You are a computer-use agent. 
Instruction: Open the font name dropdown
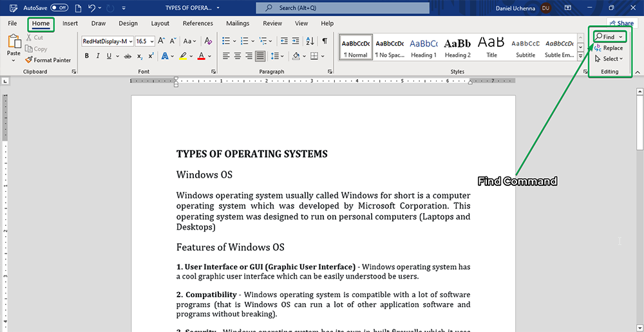tap(130, 41)
